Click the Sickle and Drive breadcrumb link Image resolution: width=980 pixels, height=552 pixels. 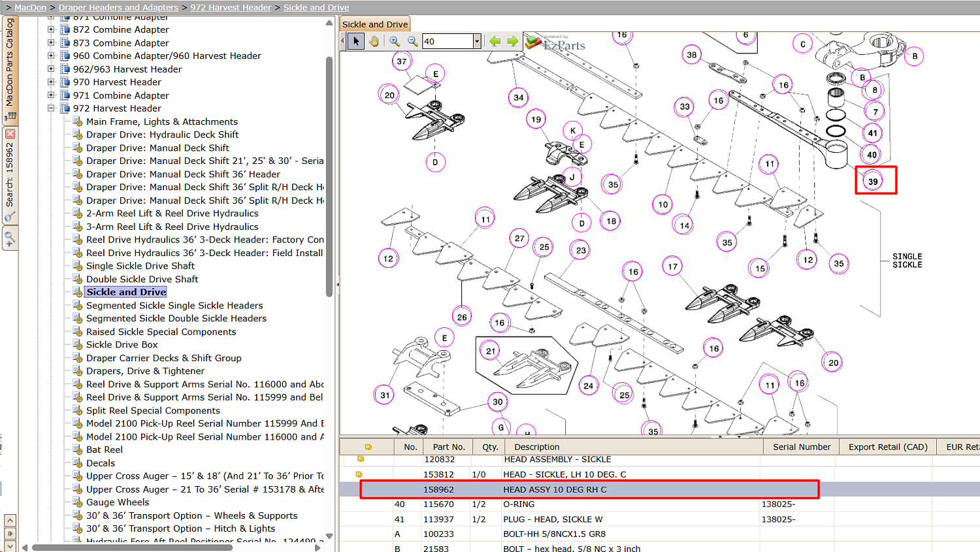[x=316, y=7]
